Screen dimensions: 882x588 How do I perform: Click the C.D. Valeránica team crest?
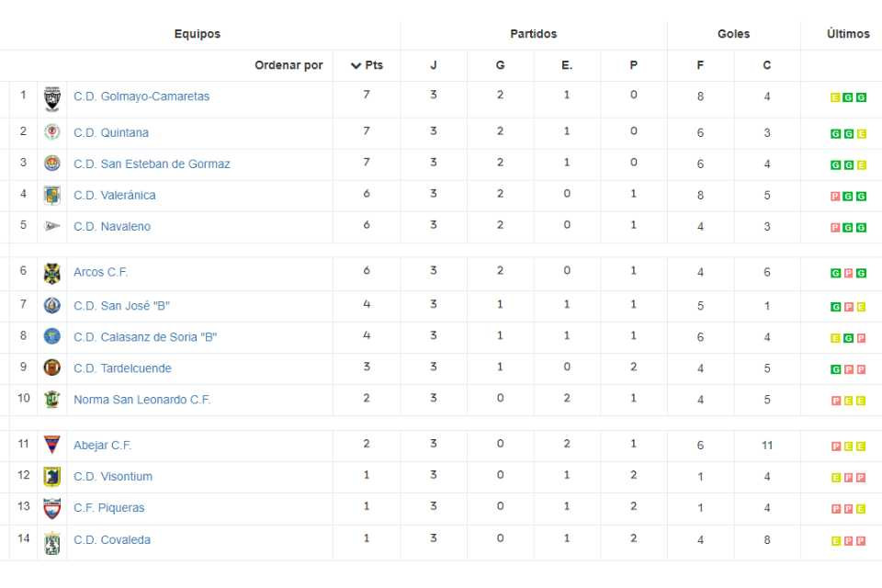point(52,196)
